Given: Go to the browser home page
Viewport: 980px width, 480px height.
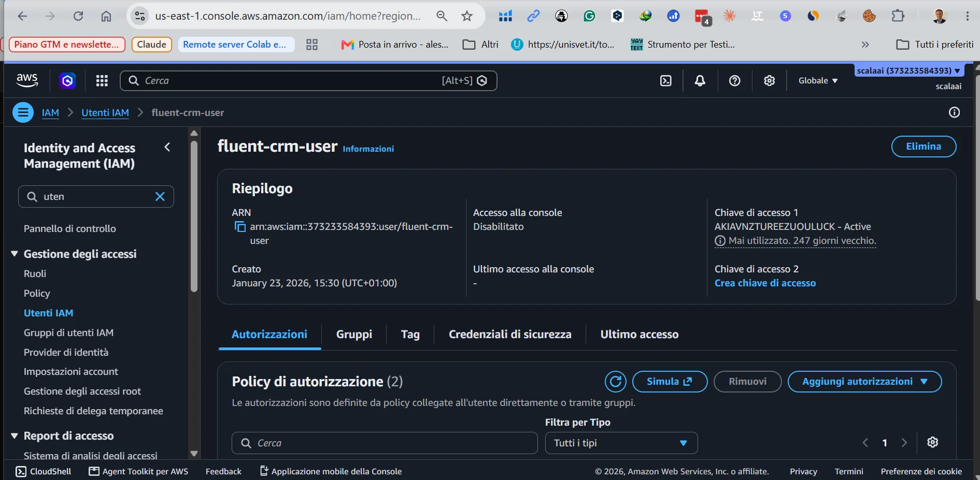Looking at the screenshot, I should click(106, 16).
